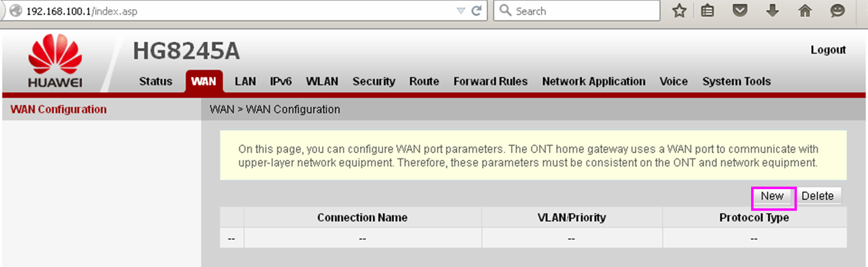Reload the page with refresh icon
Screen dimensions: 868x267
(477, 11)
